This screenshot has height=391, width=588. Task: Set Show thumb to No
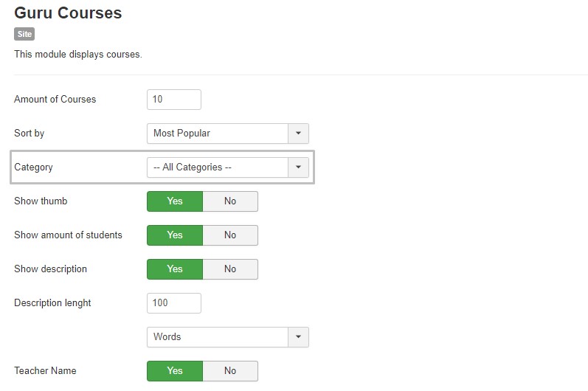point(230,201)
